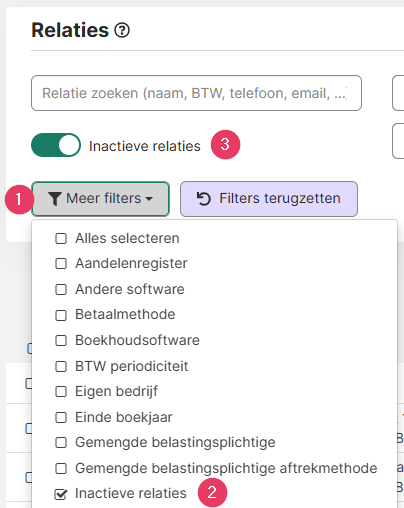Toggle the Inactieve relaties switch off

click(x=56, y=145)
